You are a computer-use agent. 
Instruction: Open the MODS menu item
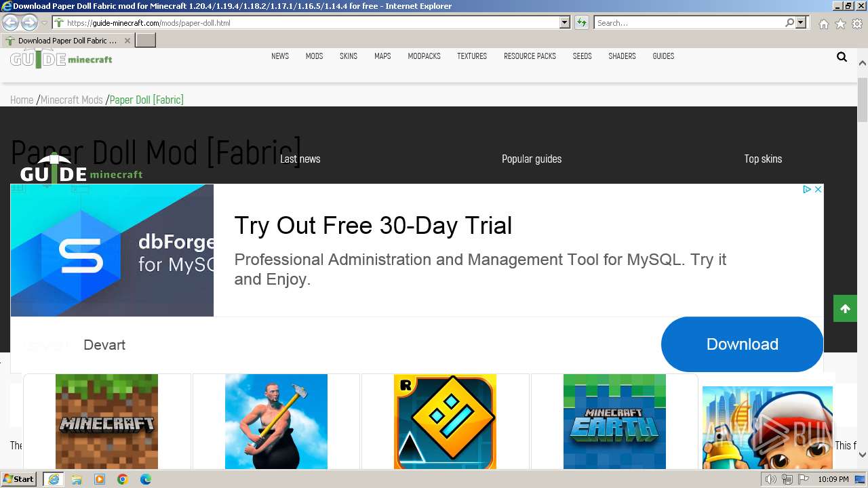(x=314, y=56)
